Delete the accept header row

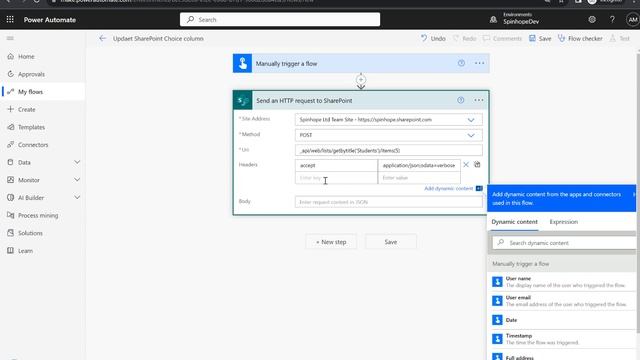466,165
